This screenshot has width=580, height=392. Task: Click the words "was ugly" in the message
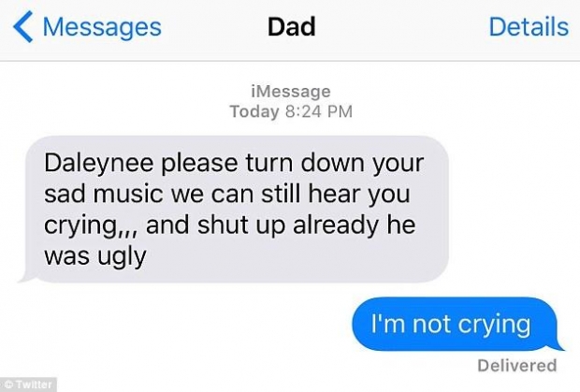(x=95, y=256)
